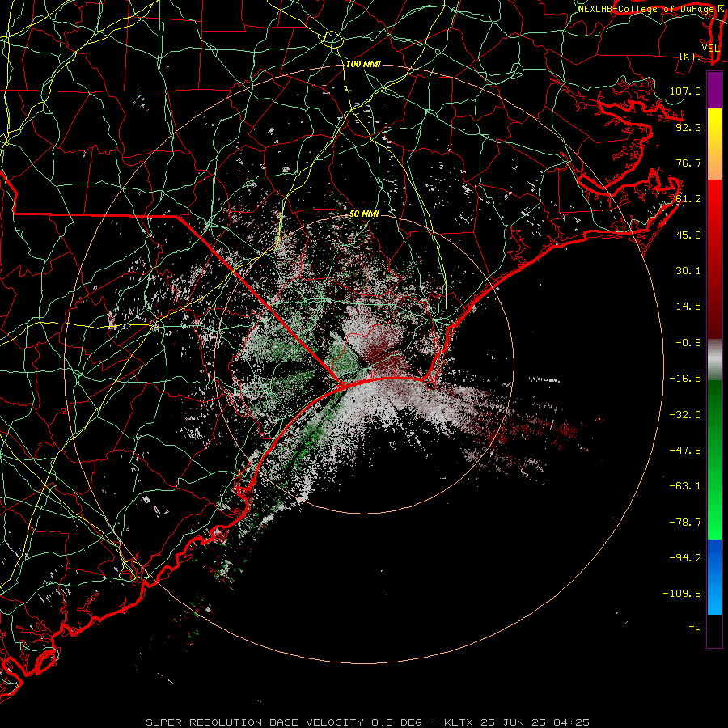Click the -16.5 velocity scale value
This screenshot has width=728, height=728.
pyautogui.click(x=685, y=379)
